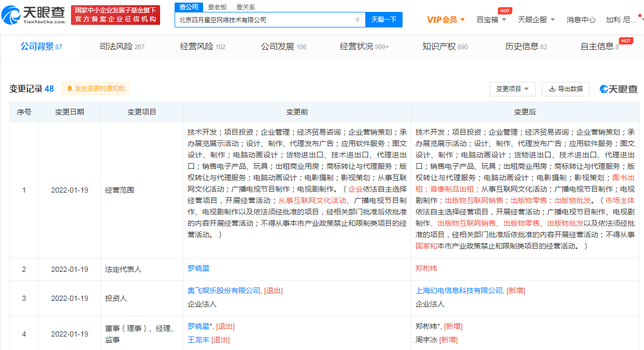
Task: Open the 变更项目 filter dropdown
Action: tap(512, 89)
